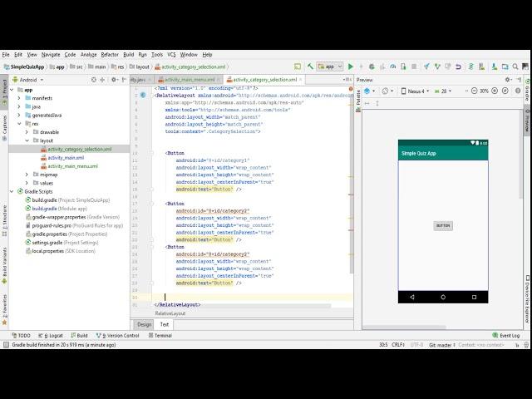Run the app with the green play icon
The image size is (532, 399).
(351, 66)
